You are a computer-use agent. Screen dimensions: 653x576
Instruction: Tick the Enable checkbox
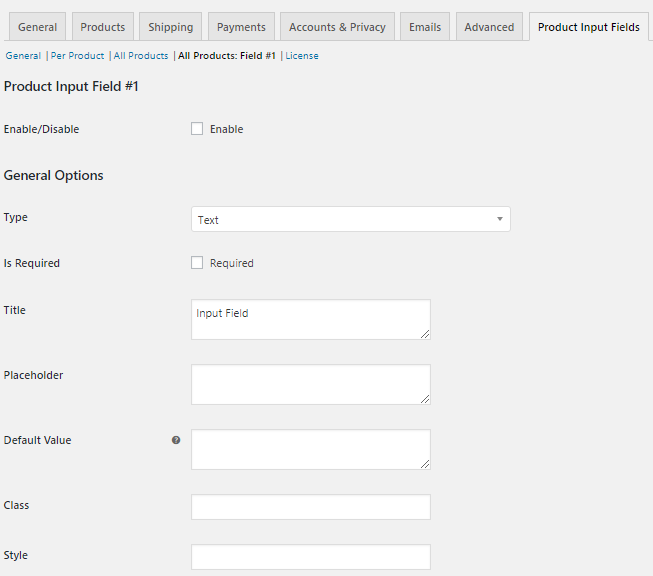197,129
